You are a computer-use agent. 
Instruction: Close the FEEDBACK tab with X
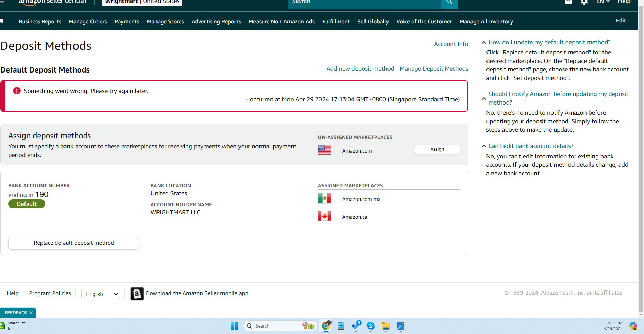(x=31, y=313)
